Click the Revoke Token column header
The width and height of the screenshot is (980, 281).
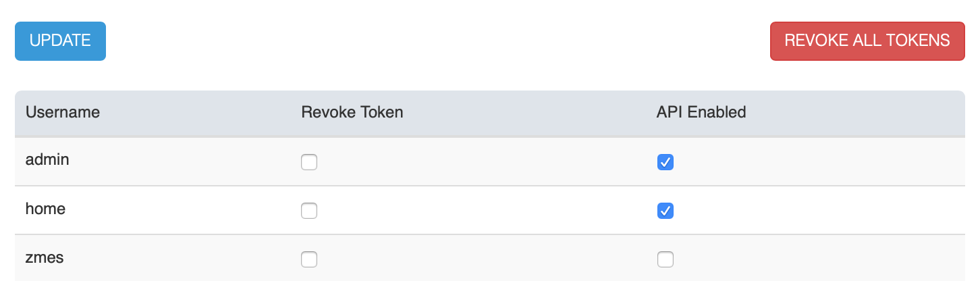[352, 112]
